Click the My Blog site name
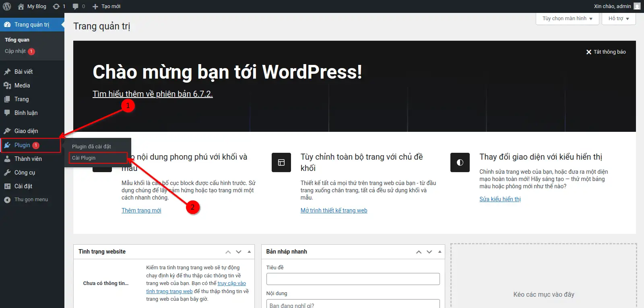The height and width of the screenshot is (308, 644). [37, 6]
